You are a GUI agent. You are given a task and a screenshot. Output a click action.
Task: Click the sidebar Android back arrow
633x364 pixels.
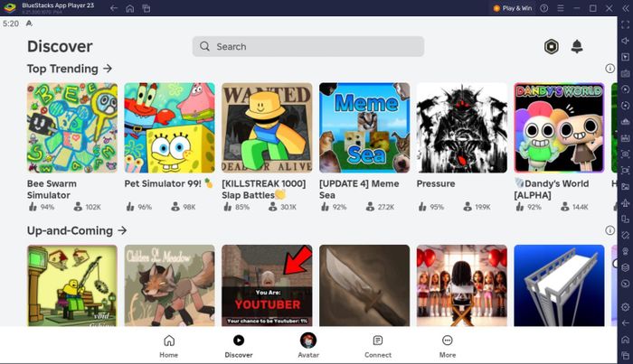(x=626, y=323)
